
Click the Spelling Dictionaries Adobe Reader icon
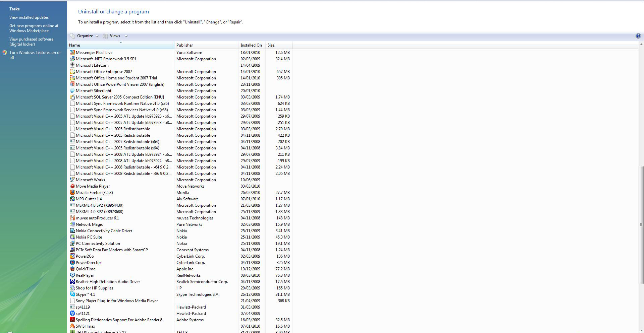(72, 320)
